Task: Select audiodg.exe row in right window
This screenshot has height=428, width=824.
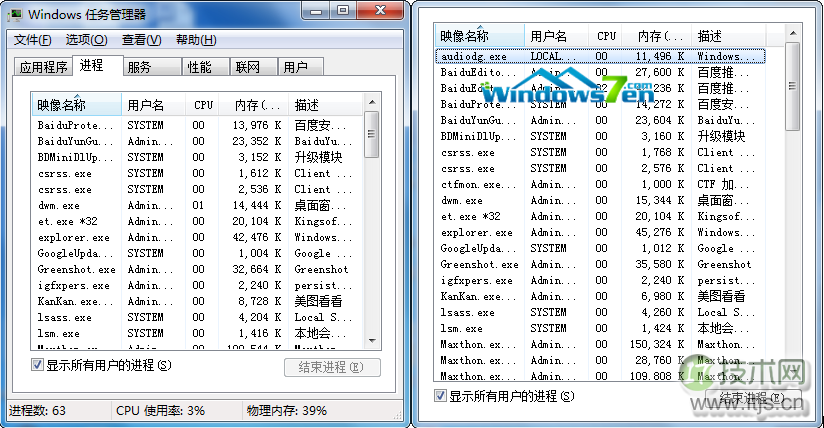Action: tap(600, 56)
